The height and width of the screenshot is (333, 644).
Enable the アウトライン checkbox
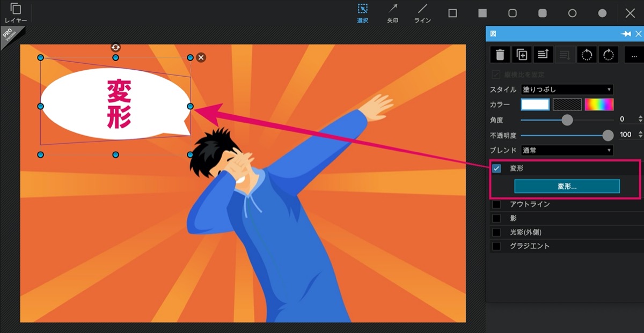point(496,204)
